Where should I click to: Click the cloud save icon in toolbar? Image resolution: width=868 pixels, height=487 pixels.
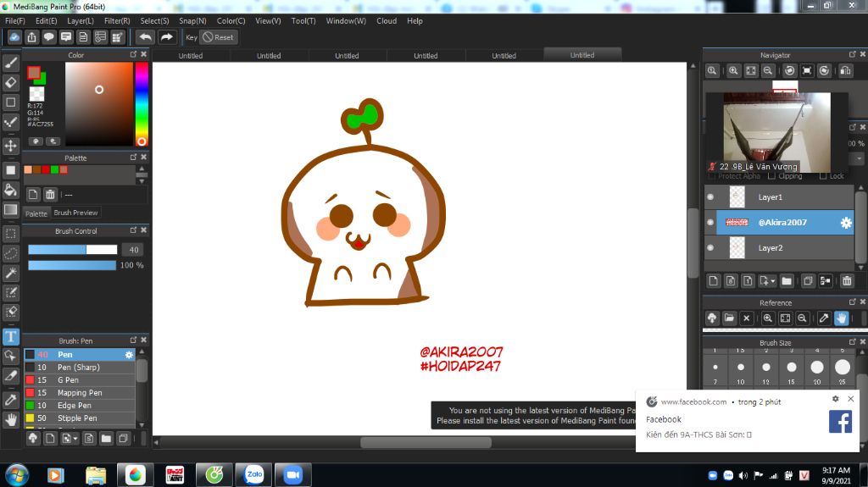(x=14, y=37)
